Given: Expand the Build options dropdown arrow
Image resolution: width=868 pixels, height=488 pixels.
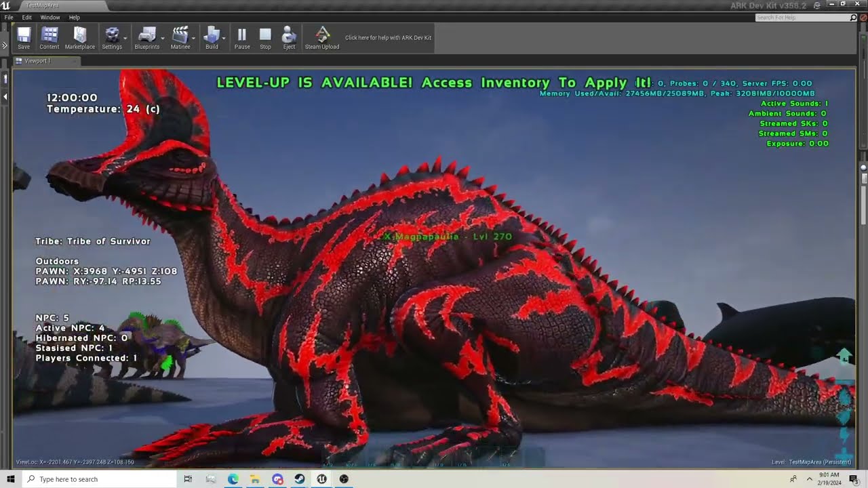Looking at the screenshot, I should [x=224, y=38].
